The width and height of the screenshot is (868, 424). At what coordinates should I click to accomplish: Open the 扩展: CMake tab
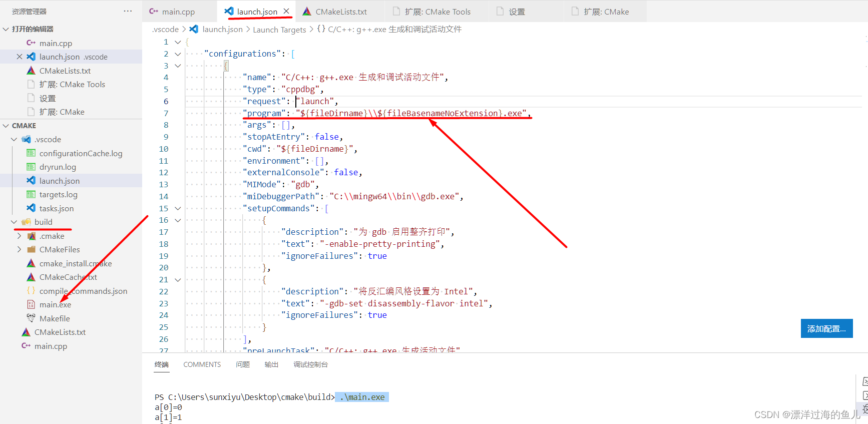pos(606,12)
